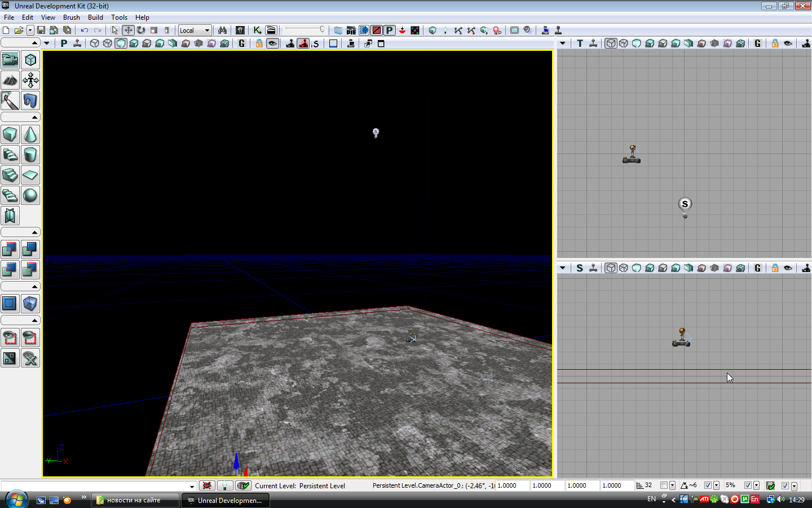Viewport: 812px width, 508px height.
Task: Activate Terrain editing mode in the toolbox
Action: 10,80
